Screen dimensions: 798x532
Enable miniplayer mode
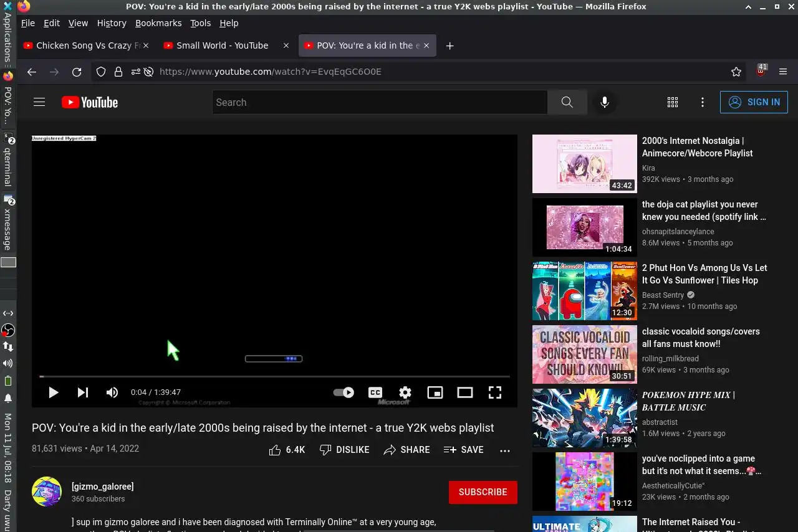(x=435, y=392)
